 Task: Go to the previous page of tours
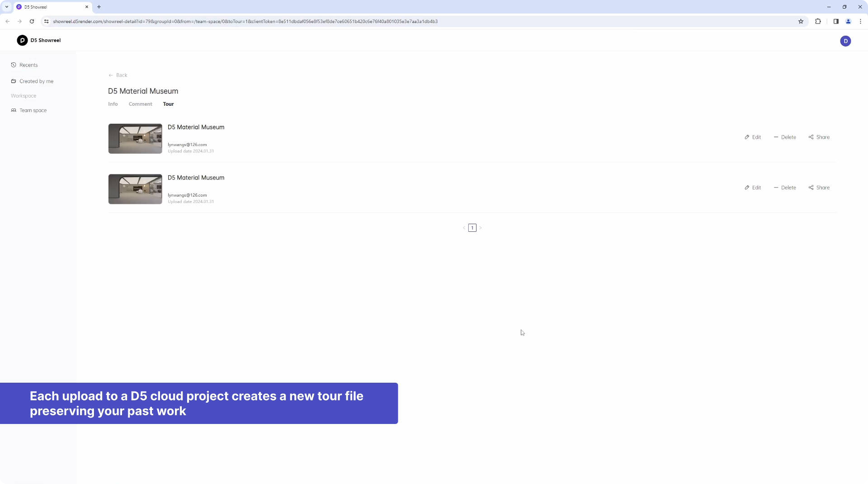[x=464, y=228]
